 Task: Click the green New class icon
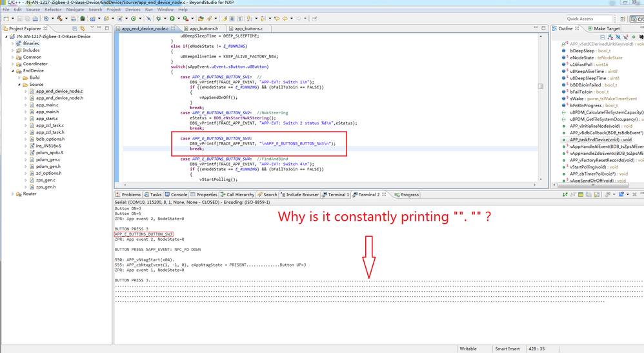pos(134,19)
